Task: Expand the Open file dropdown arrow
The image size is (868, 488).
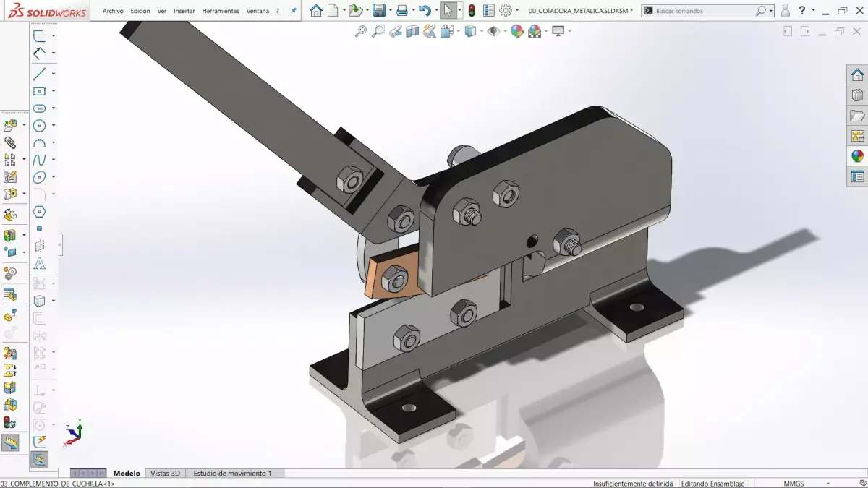Action: tap(366, 11)
